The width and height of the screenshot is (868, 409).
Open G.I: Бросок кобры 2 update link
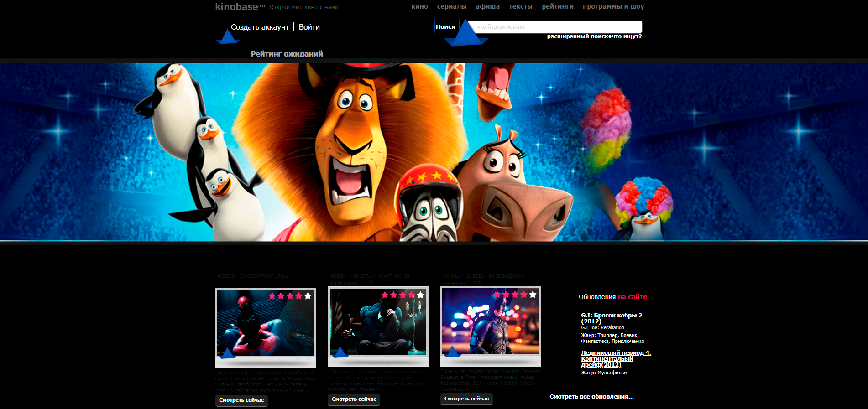612,318
